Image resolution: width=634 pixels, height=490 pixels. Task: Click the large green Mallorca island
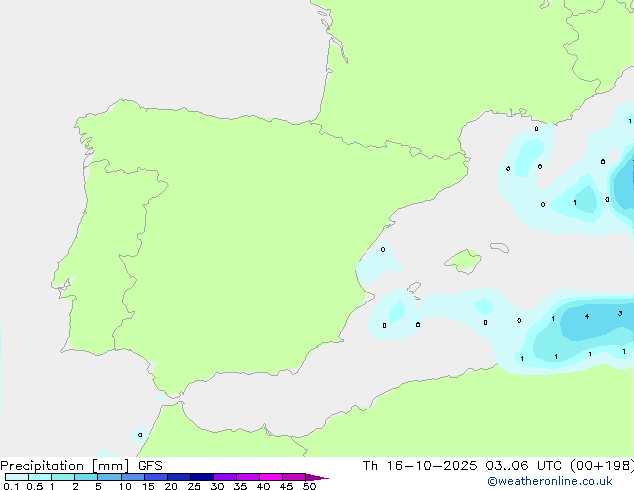coord(463,261)
